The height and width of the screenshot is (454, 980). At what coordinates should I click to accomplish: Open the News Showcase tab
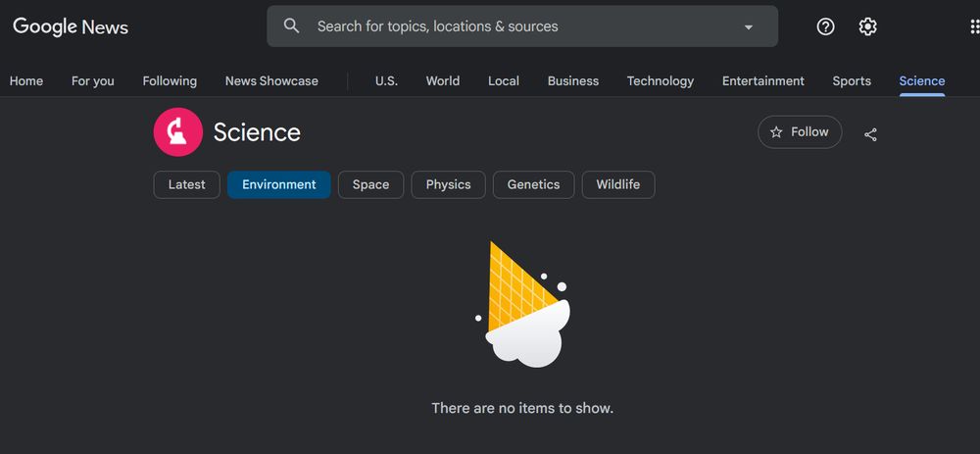point(271,81)
